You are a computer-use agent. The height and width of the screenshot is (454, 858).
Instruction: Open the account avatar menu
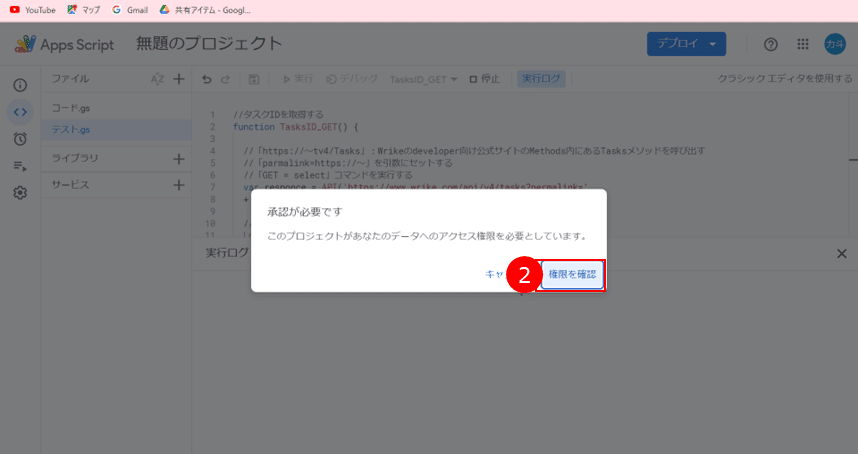(x=835, y=44)
